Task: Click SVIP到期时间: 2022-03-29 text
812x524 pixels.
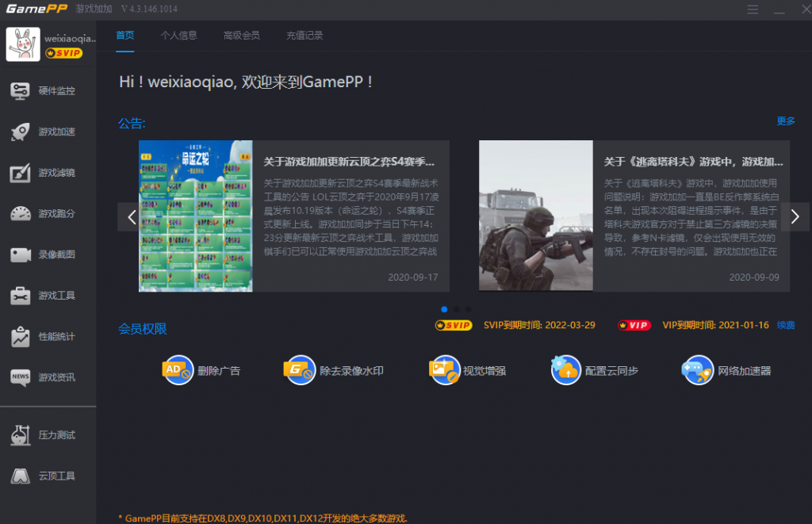Action: (539, 325)
